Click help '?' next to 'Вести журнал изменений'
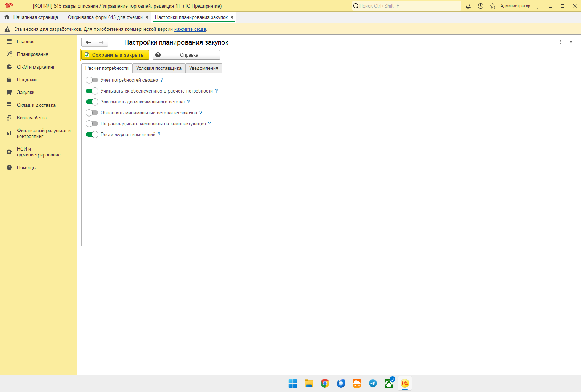Screen dimensions: 581x392 159,135
